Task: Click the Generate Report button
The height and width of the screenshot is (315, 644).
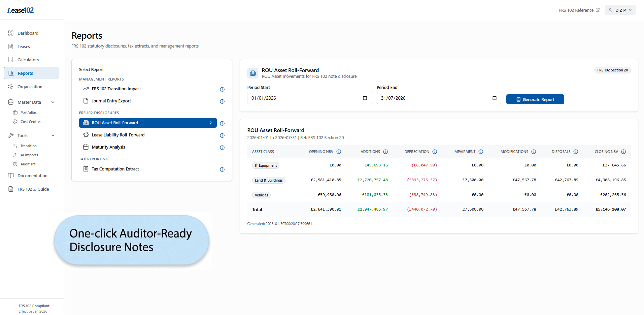Action: (x=535, y=99)
